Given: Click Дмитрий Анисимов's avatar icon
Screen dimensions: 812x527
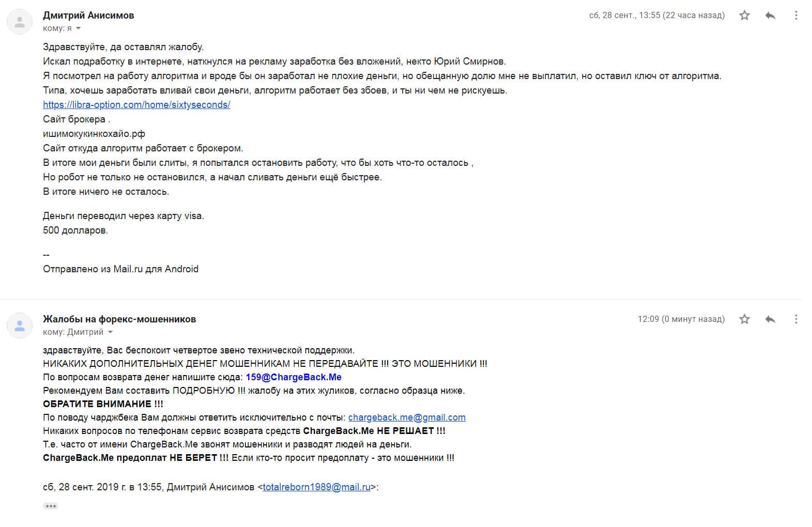Looking at the screenshot, I should [20, 22].
